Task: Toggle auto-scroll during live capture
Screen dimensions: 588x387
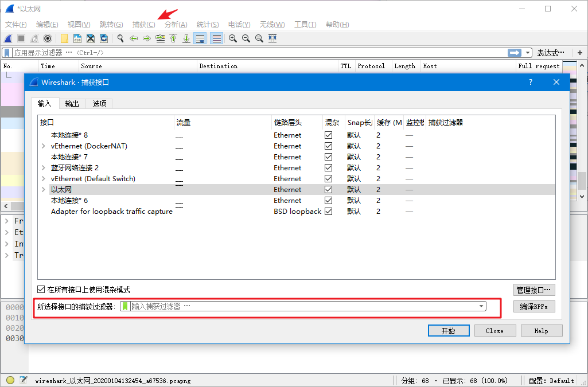Action: [200, 38]
